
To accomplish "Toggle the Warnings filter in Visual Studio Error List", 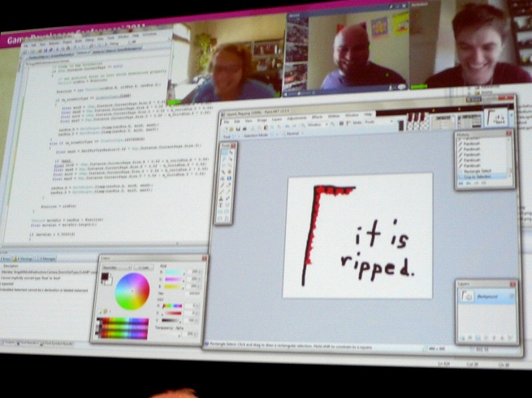I will (23, 259).
